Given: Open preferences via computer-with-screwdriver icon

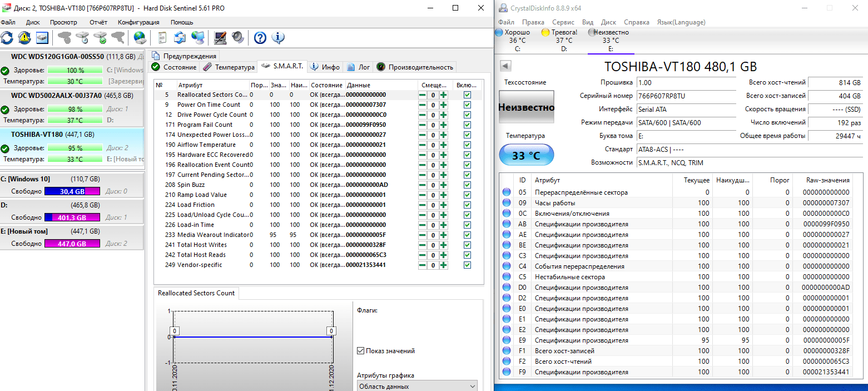Looking at the screenshot, I should pyautogui.click(x=220, y=38).
